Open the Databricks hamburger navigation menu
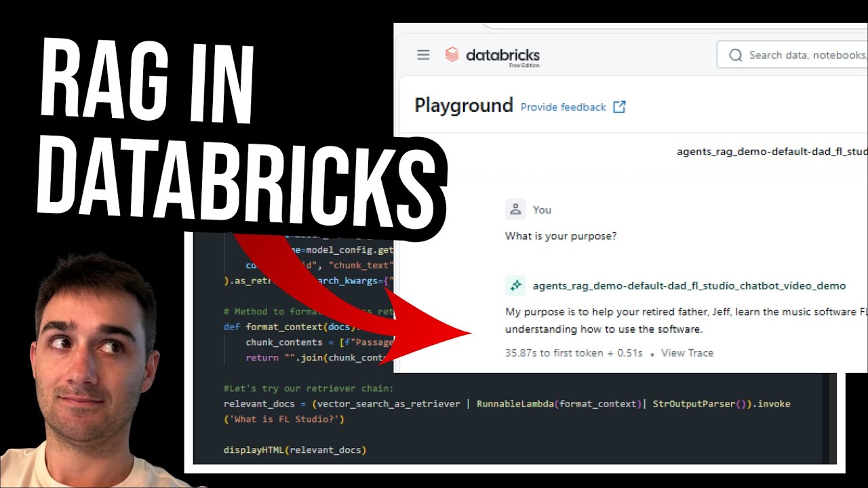868x488 pixels. tap(423, 55)
